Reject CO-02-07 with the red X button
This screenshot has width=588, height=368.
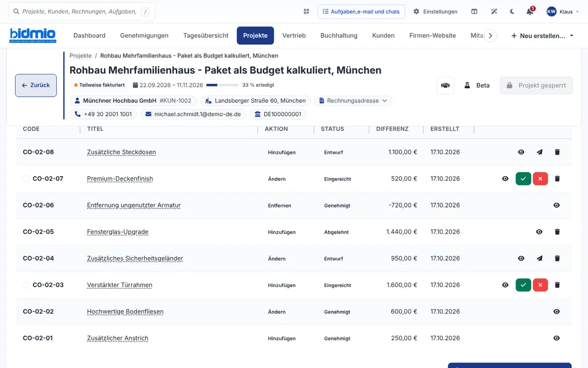pos(540,179)
